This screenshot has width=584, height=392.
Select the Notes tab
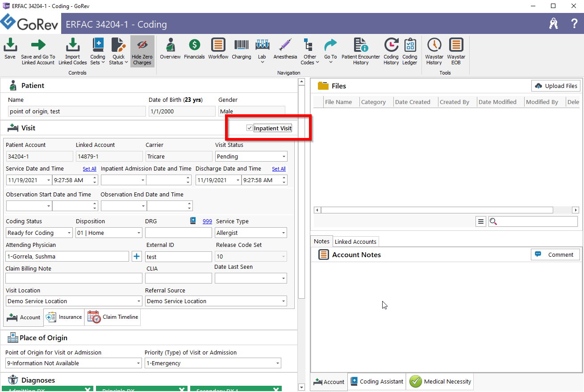(x=321, y=241)
